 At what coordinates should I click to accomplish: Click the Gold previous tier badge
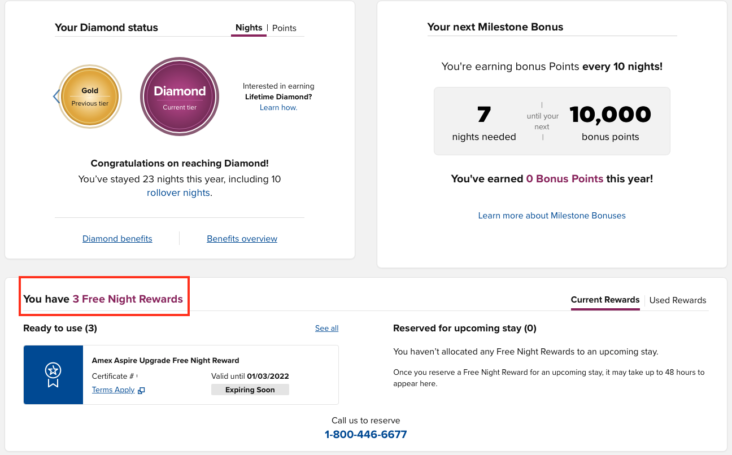90,96
